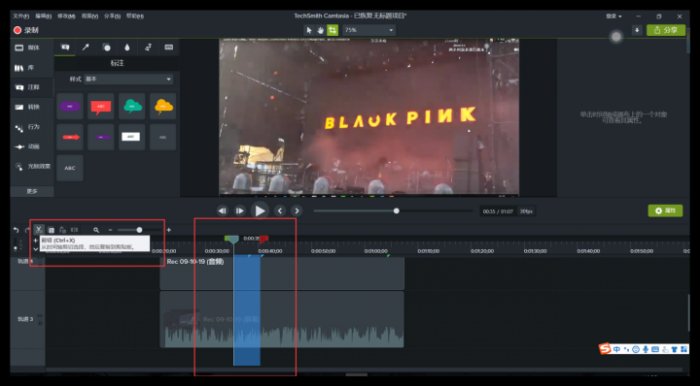Open the File menu in the menu bar

pos(21,16)
